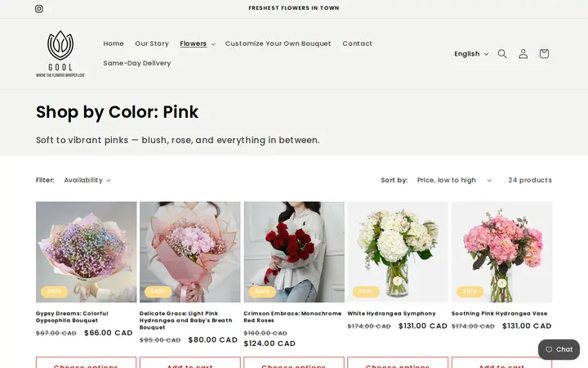
Task: Expand the Availability filter
Action: (x=87, y=180)
